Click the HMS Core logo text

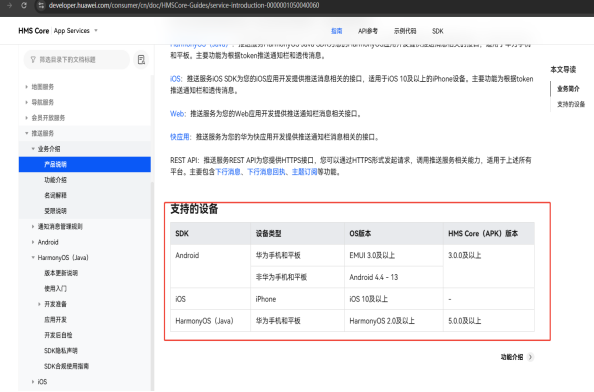(34, 31)
